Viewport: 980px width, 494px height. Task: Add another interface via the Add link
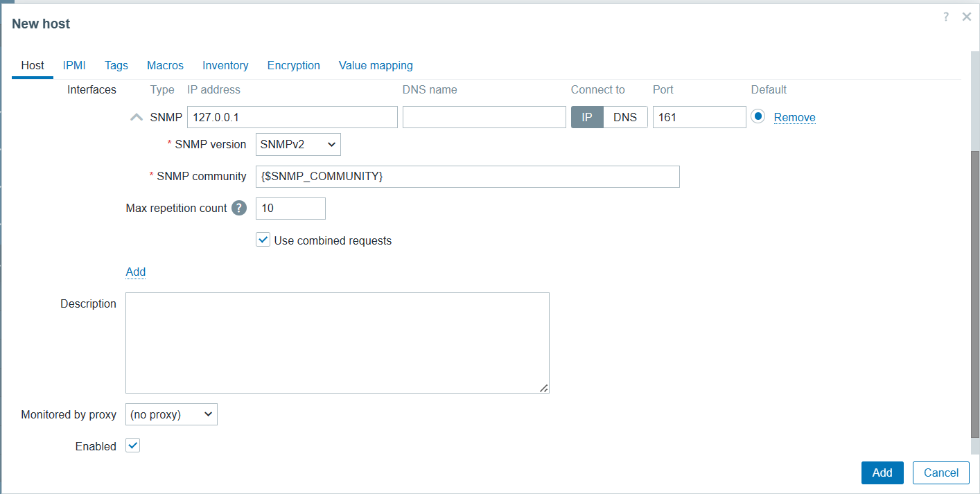point(135,272)
